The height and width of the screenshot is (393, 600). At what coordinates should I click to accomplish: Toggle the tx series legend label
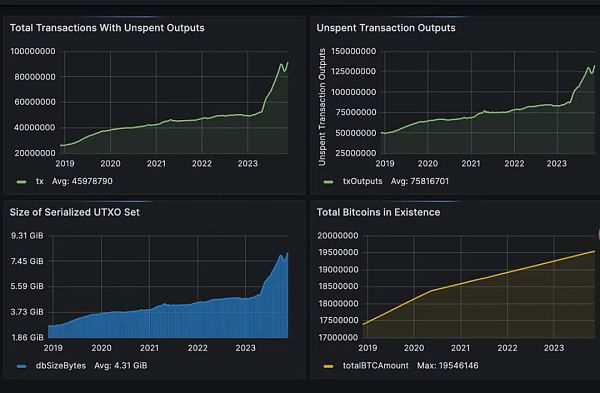pyautogui.click(x=40, y=181)
